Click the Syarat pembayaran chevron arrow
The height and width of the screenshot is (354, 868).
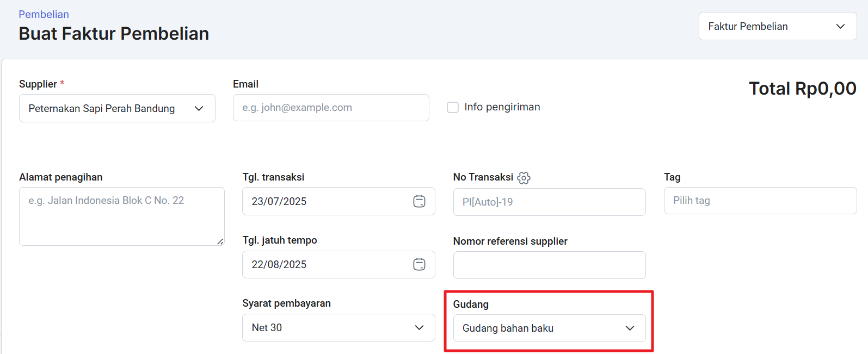[419, 327]
